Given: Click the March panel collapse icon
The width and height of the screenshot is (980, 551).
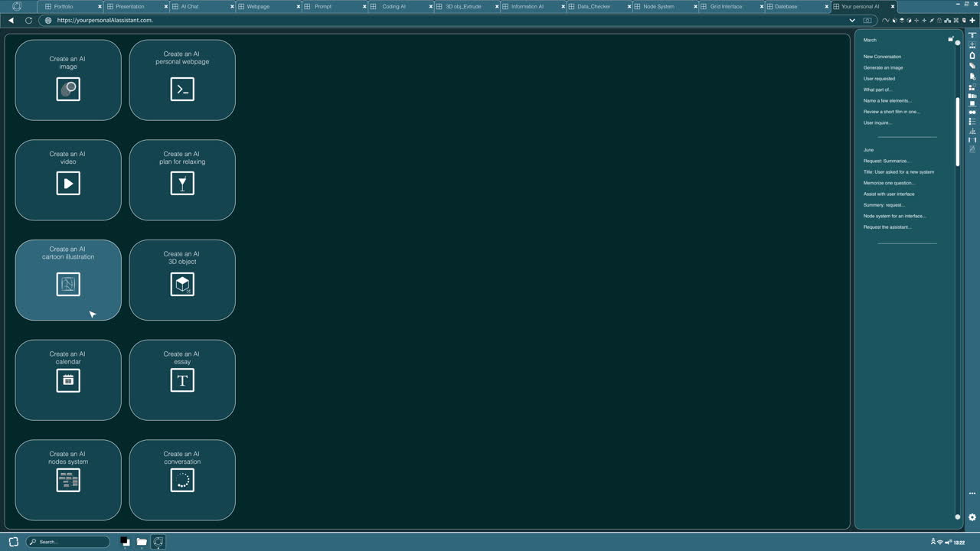Looking at the screenshot, I should click(x=951, y=39).
